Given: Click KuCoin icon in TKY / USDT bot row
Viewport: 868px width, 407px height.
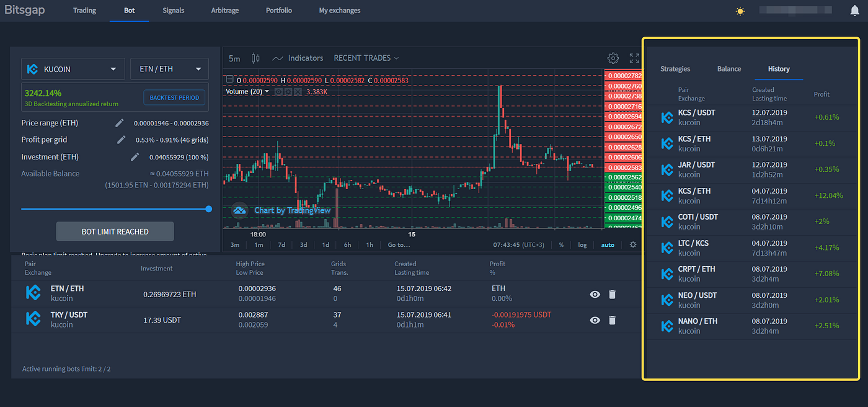Looking at the screenshot, I should (x=33, y=319).
